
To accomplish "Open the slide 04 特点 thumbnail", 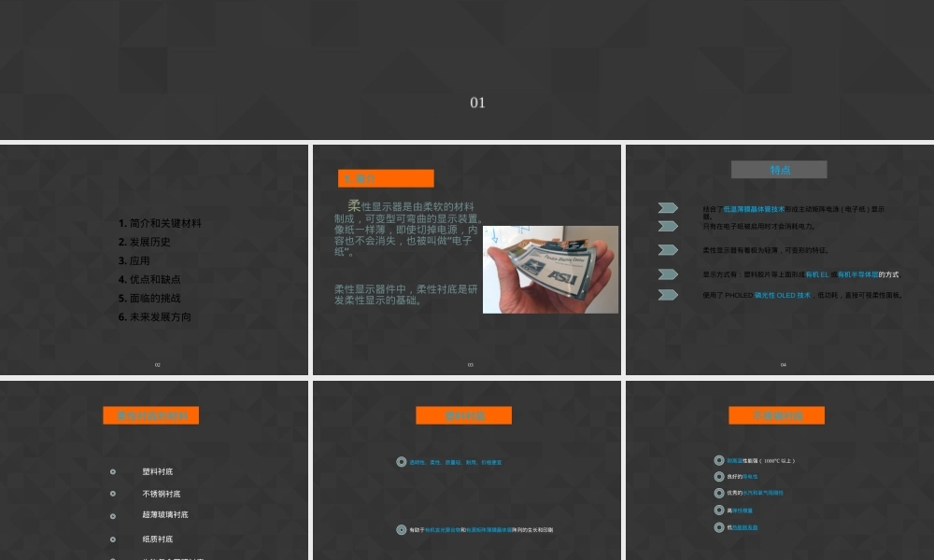I will tap(780, 259).
